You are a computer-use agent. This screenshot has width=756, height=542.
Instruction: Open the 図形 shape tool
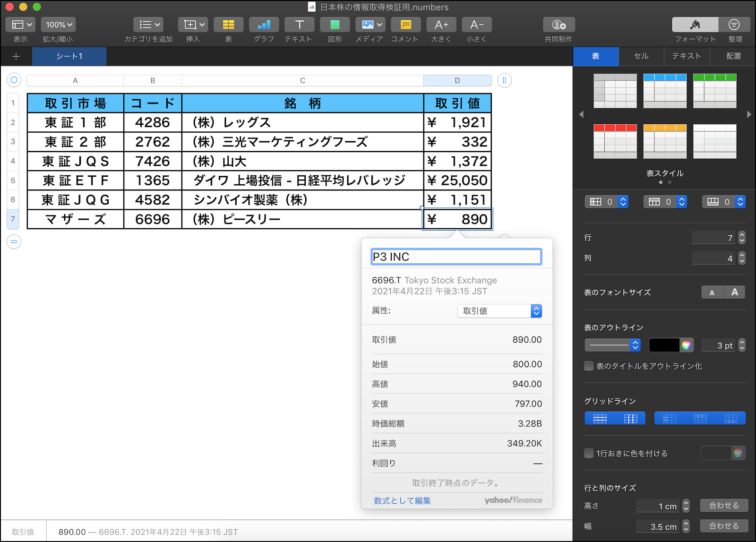tap(335, 25)
